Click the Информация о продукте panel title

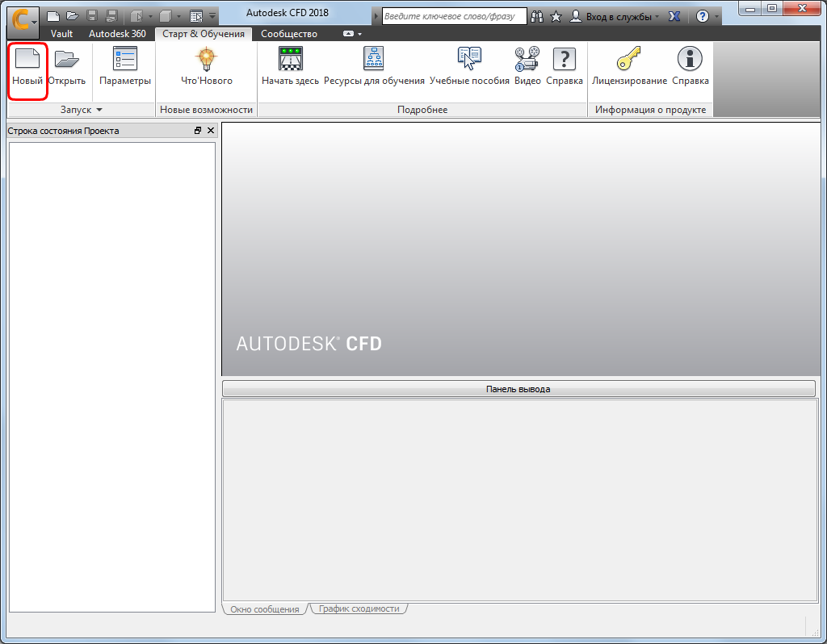(x=650, y=110)
